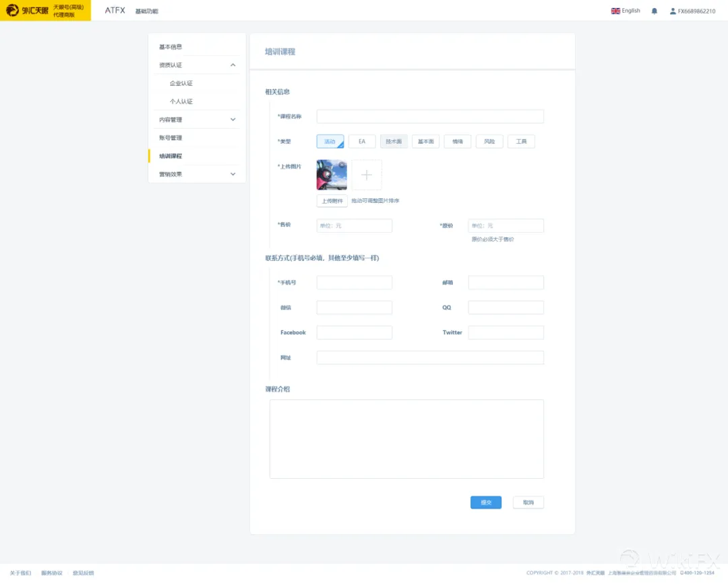Image resolution: width=728 pixels, height=584 pixels.
Task: Click the 课程介绍 description text area
Action: 406,439
